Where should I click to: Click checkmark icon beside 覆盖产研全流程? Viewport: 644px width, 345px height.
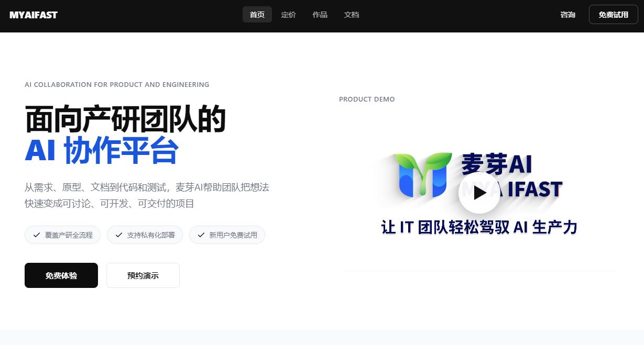(x=37, y=235)
